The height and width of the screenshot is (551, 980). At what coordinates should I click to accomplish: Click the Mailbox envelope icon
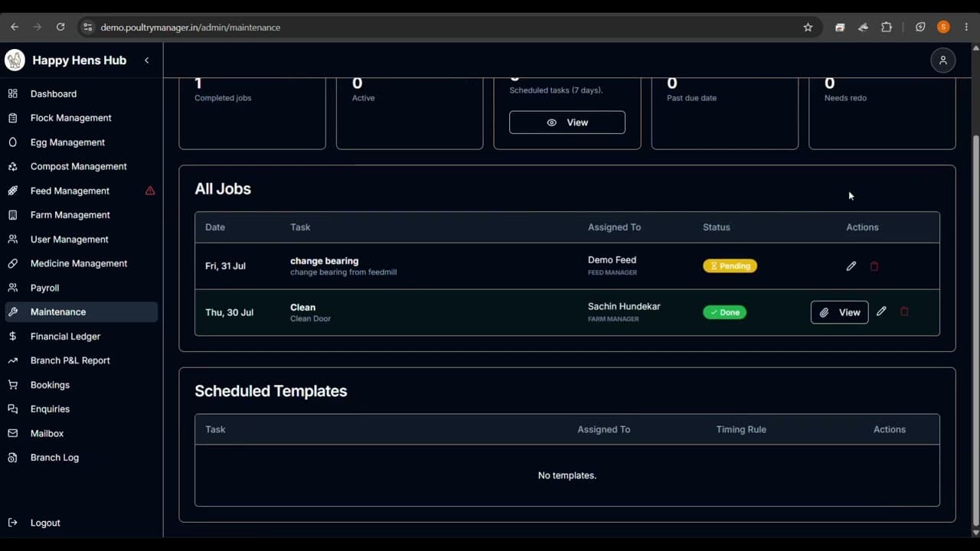tap(13, 433)
